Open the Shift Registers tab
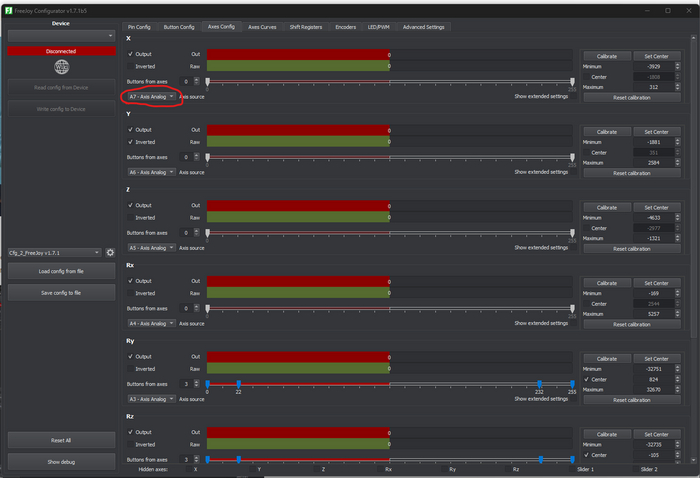 point(305,27)
